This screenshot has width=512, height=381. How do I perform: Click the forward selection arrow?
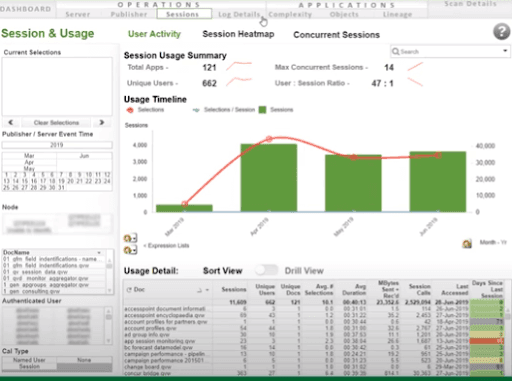tap(102, 123)
